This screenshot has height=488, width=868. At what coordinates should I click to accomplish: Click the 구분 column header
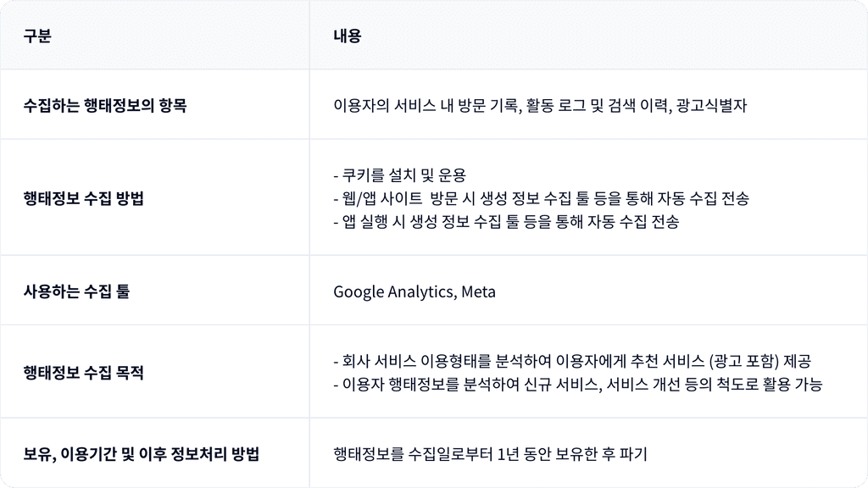coord(37,36)
